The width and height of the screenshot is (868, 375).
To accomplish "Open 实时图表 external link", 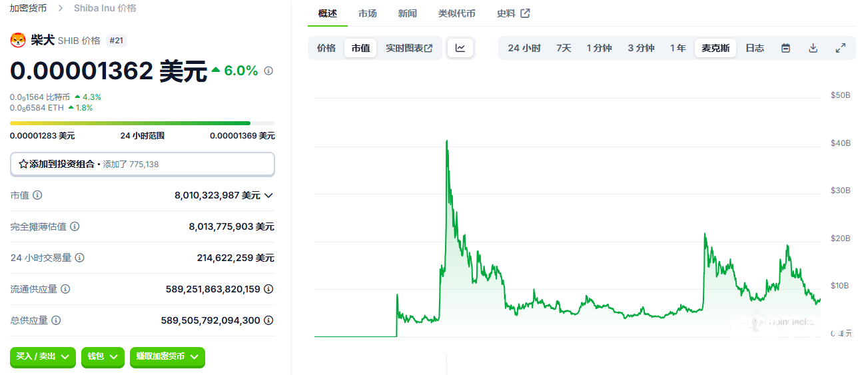I will (409, 48).
